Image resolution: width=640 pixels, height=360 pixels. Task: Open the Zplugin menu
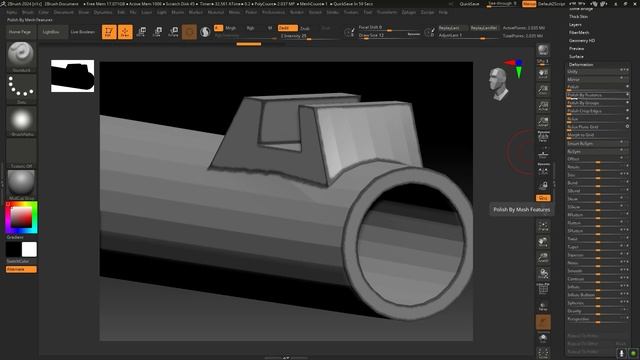coord(409,12)
